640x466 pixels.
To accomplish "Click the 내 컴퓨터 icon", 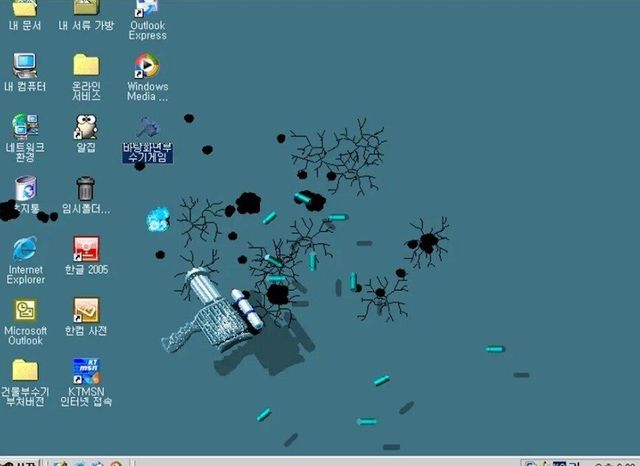I will (25, 67).
